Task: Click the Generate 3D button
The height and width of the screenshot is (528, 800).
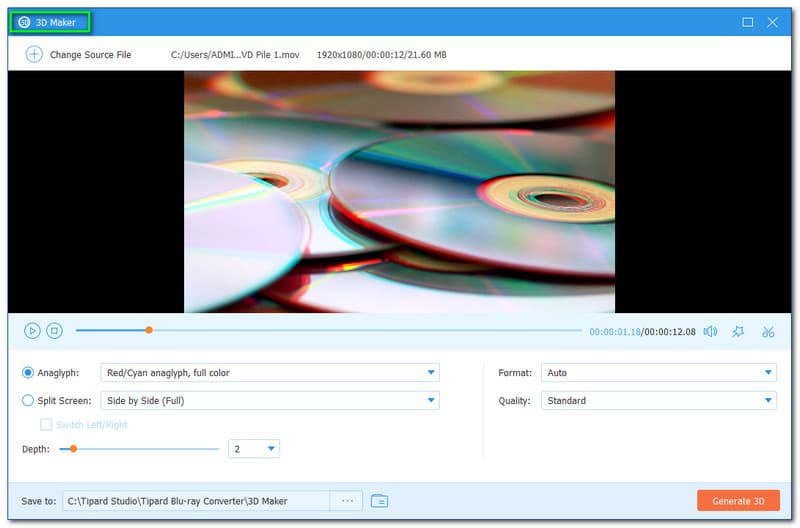Action: click(x=738, y=500)
